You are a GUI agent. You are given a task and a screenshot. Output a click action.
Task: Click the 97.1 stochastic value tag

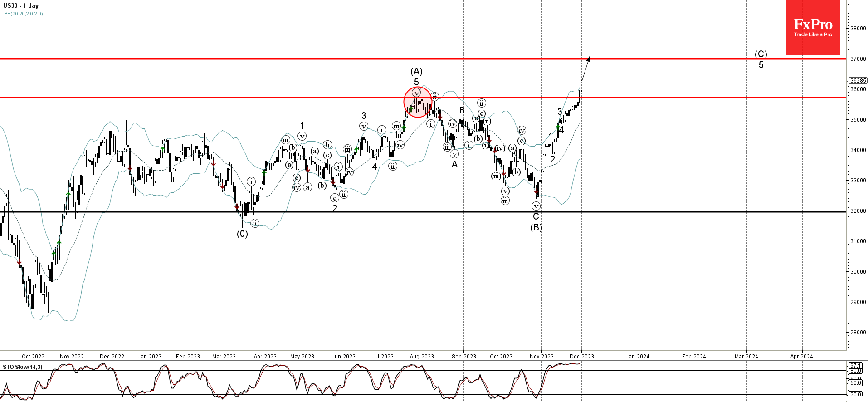[x=855, y=365]
